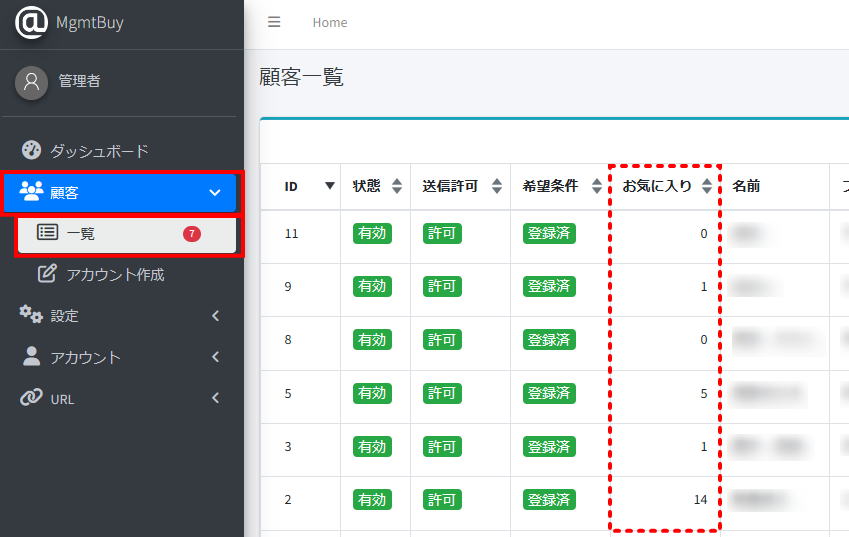
Task: Expand the URL menu chevron
Action: point(215,398)
